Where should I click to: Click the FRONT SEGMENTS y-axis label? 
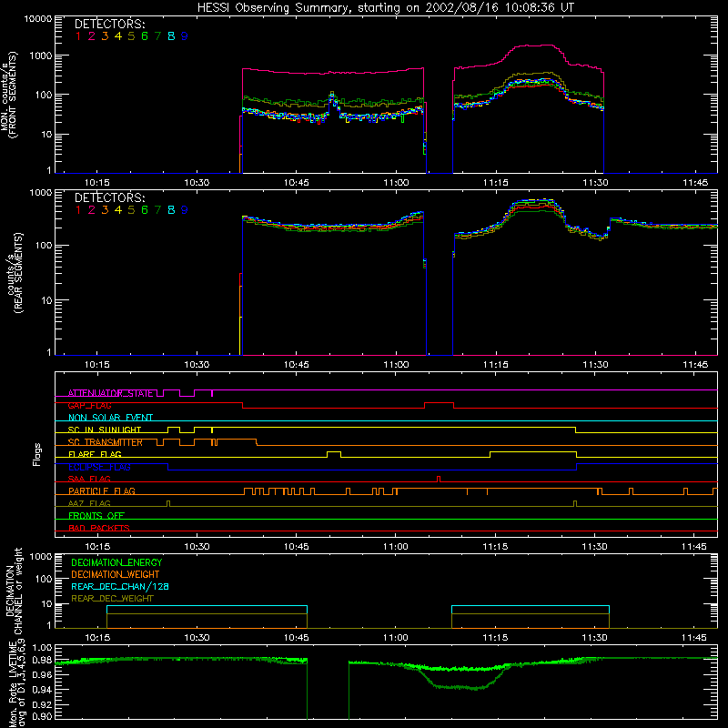pyautogui.click(x=12, y=95)
